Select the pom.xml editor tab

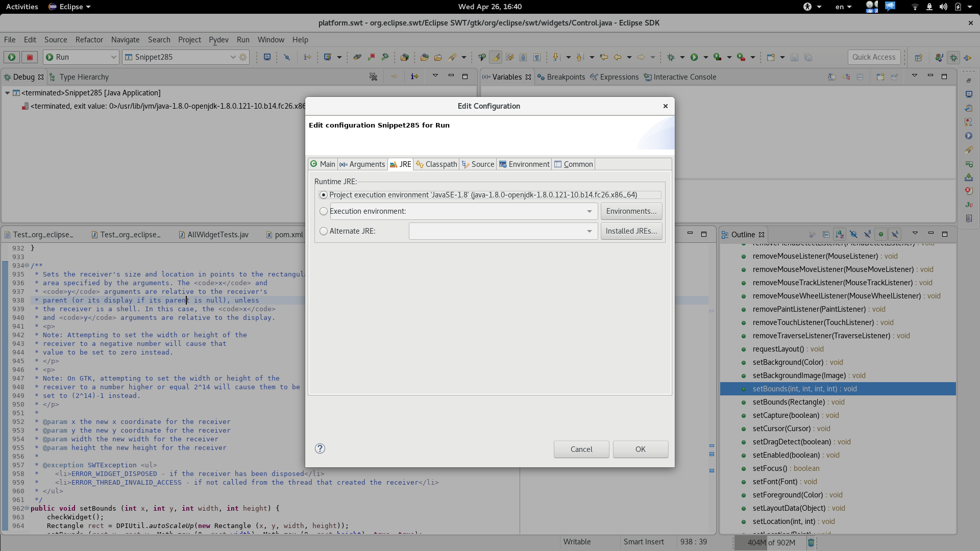click(x=284, y=235)
